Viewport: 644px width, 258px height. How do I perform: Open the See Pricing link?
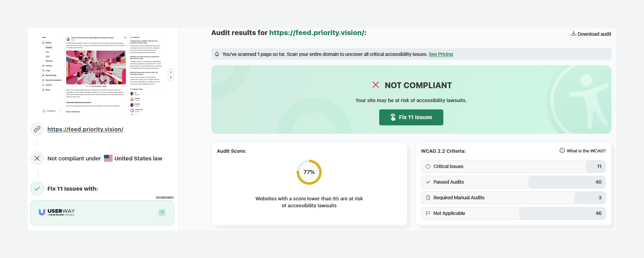(x=441, y=54)
